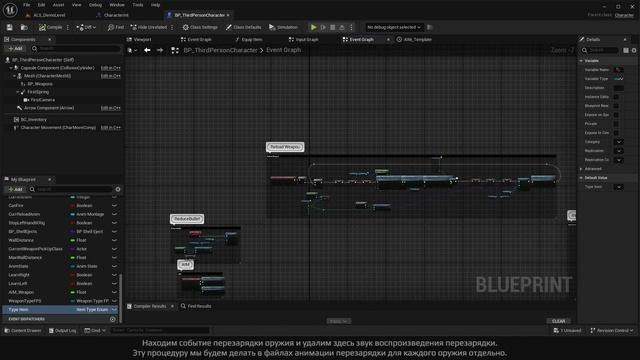Screen dimensions: 640x360
Task: Open My Blueprint settings gear
Action: (x=118, y=189)
